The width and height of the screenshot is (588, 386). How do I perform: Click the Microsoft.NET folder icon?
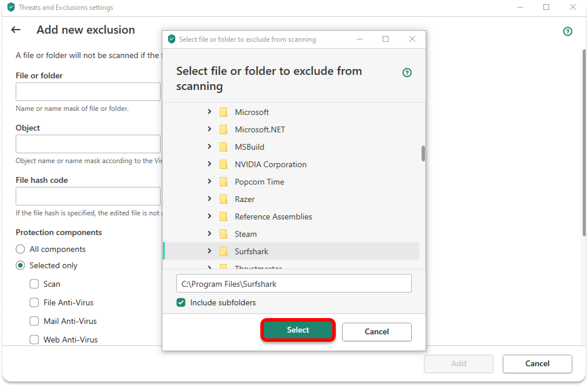click(x=223, y=129)
